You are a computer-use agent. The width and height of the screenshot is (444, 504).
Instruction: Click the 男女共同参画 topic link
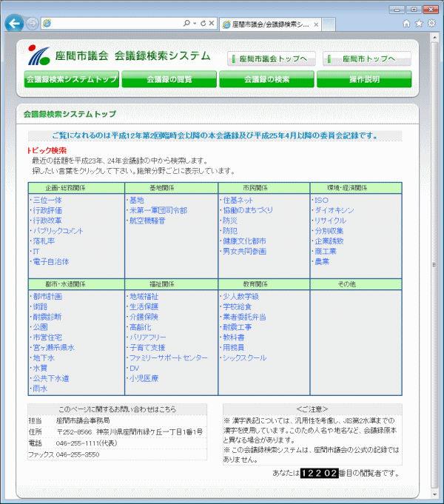244,252
